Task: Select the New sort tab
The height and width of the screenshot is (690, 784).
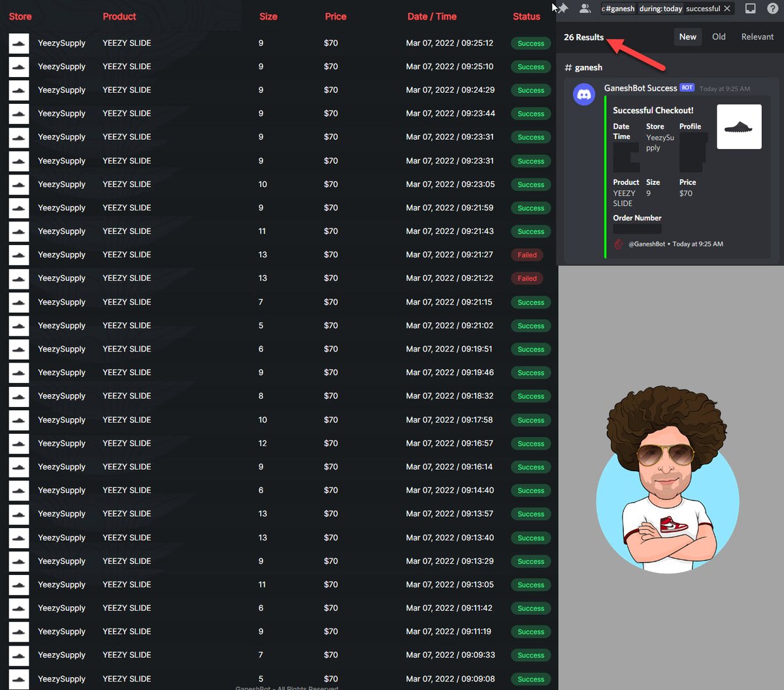Action: pyautogui.click(x=687, y=37)
